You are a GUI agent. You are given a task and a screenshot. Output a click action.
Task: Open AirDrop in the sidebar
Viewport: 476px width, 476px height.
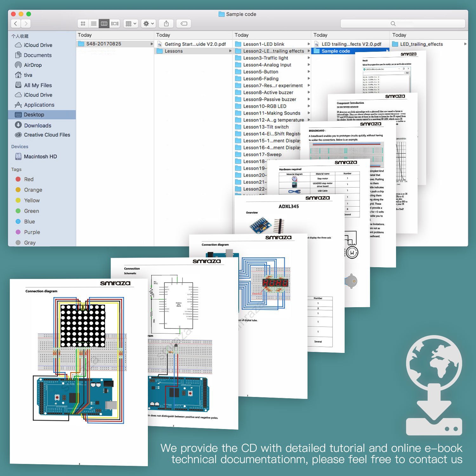[29, 65]
